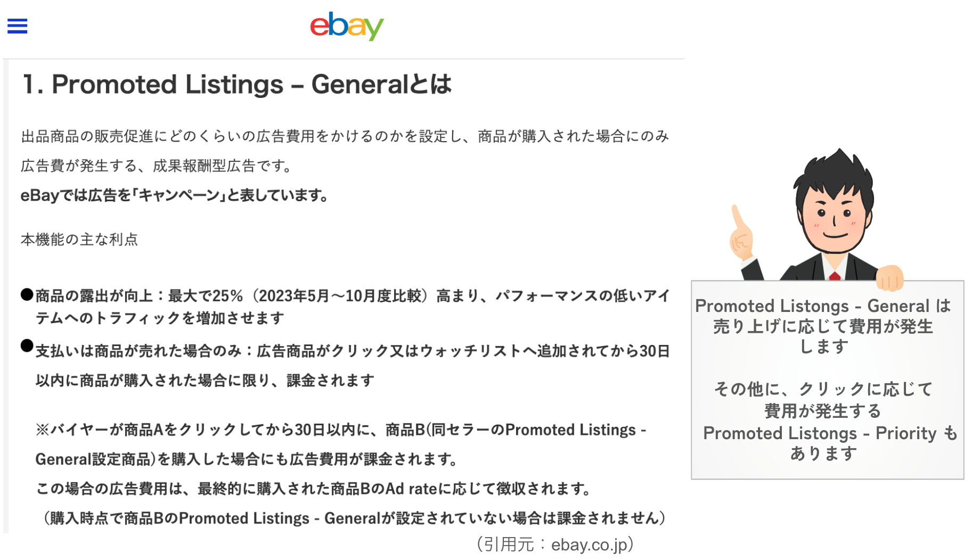980x560 pixels.
Task: Click the callout text '売り上げに応じて費用が発生'
Action: pos(823,326)
